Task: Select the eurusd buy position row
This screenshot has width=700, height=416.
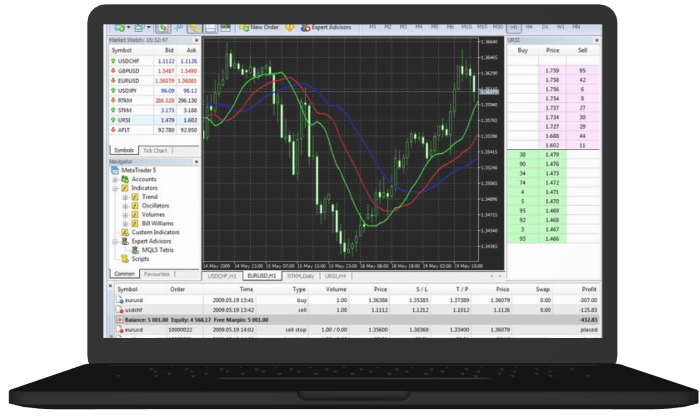Action: pyautogui.click(x=357, y=300)
